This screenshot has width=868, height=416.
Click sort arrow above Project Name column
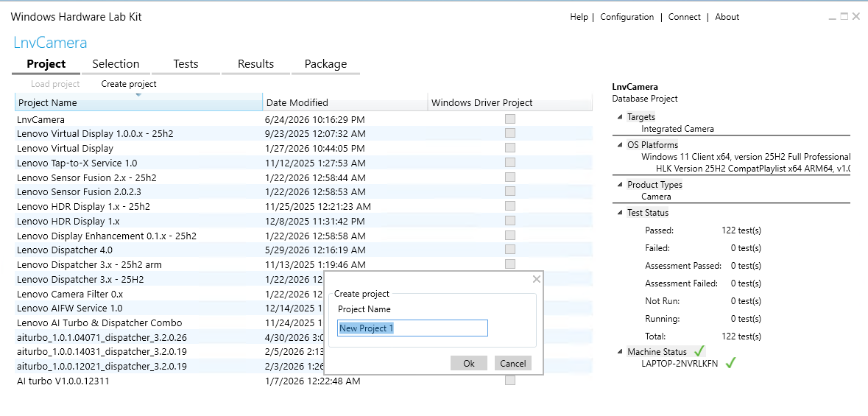(x=138, y=95)
